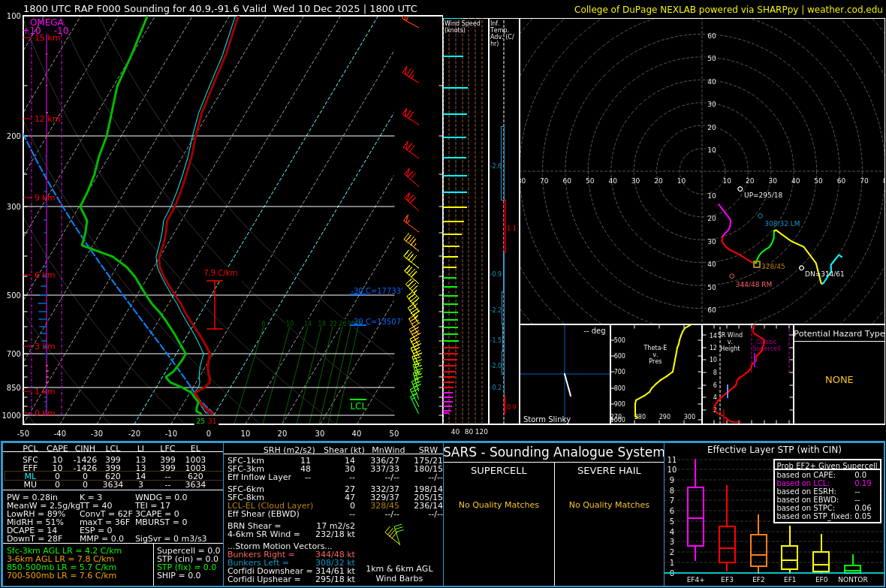886x588 pixels.
Task: Click Sfc-3km AGL LR = 4.2 C/km
Action: coord(64,550)
